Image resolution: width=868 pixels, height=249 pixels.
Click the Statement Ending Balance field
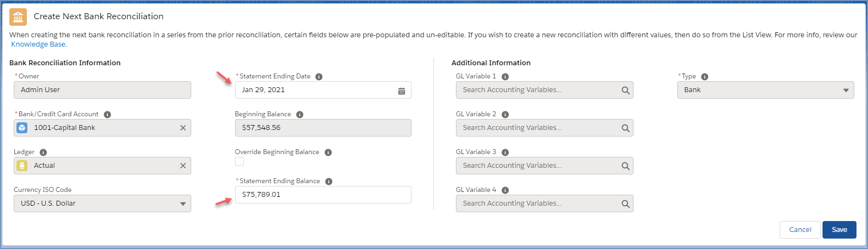click(323, 195)
